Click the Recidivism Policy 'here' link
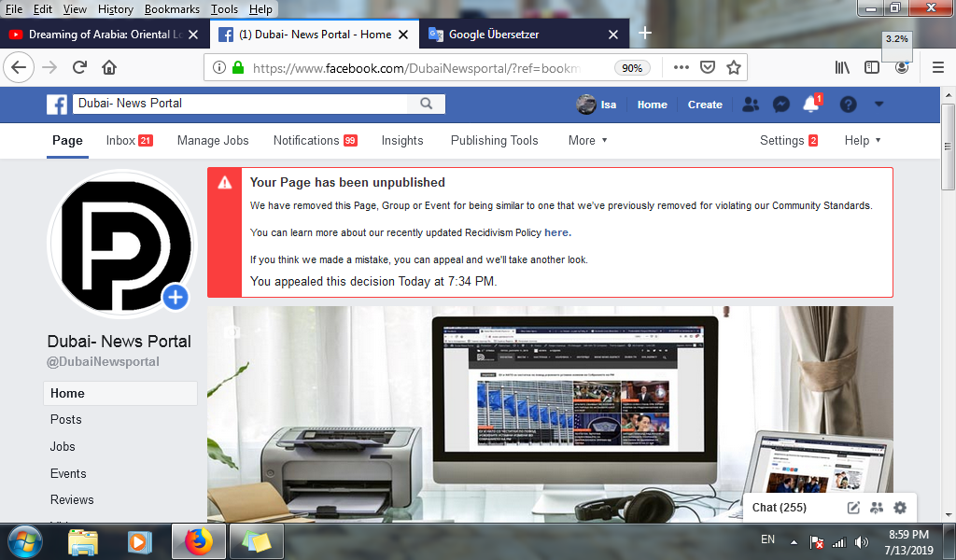This screenshot has height=560, width=956. (556, 232)
